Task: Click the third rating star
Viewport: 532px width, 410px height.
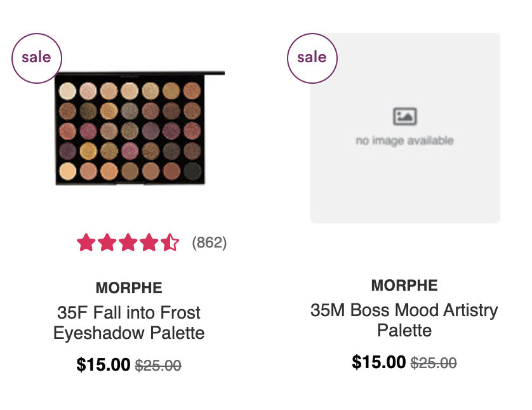Action: click(x=128, y=242)
